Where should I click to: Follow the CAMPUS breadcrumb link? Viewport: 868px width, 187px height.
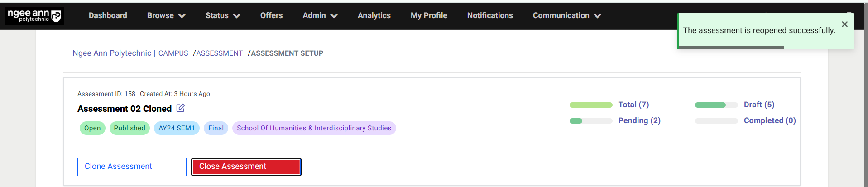pos(173,53)
